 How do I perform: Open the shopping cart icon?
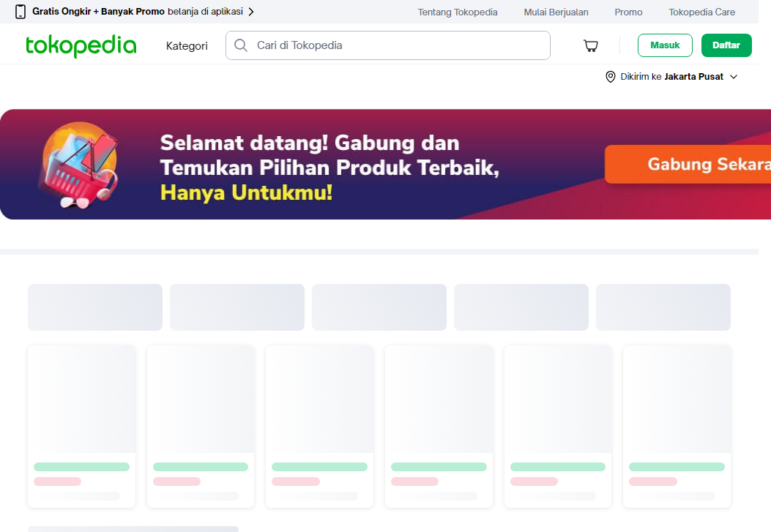pyautogui.click(x=591, y=45)
